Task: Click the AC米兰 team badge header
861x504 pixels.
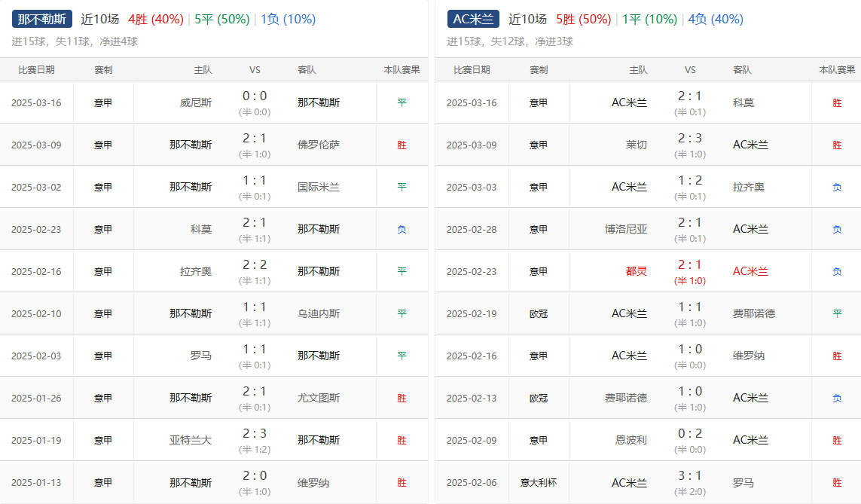Action: coord(473,20)
